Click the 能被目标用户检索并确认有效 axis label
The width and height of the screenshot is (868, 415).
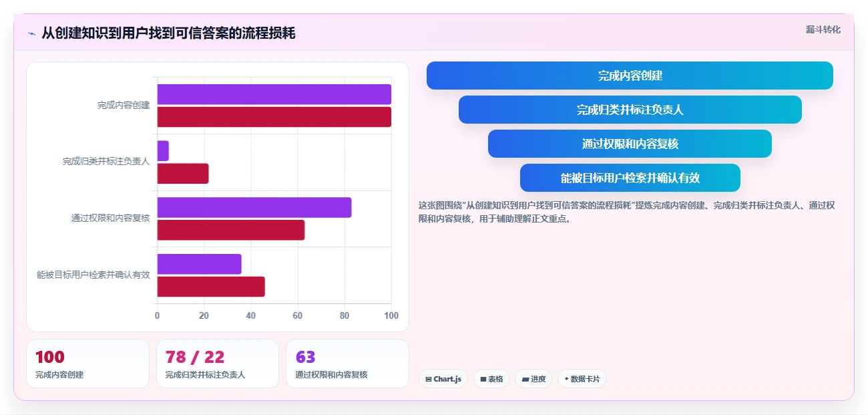coord(93,275)
